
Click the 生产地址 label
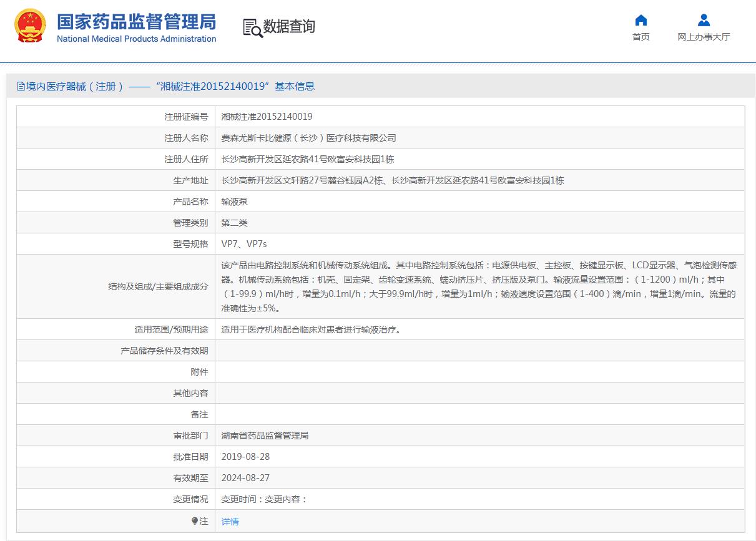[190, 180]
